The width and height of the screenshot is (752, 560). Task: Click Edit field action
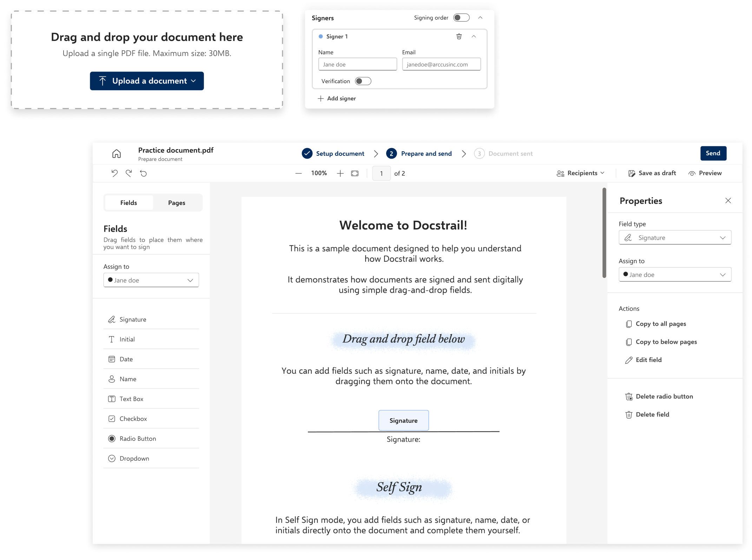644,360
